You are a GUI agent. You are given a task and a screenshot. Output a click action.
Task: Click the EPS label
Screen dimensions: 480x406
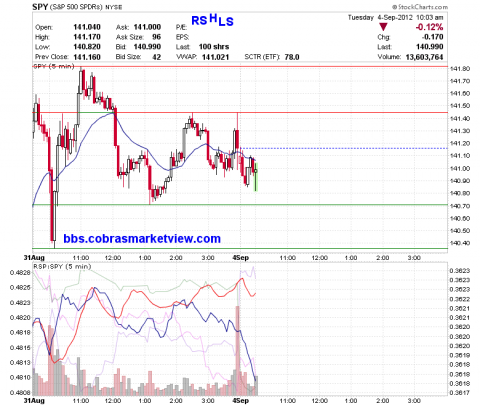pyautogui.click(x=182, y=37)
